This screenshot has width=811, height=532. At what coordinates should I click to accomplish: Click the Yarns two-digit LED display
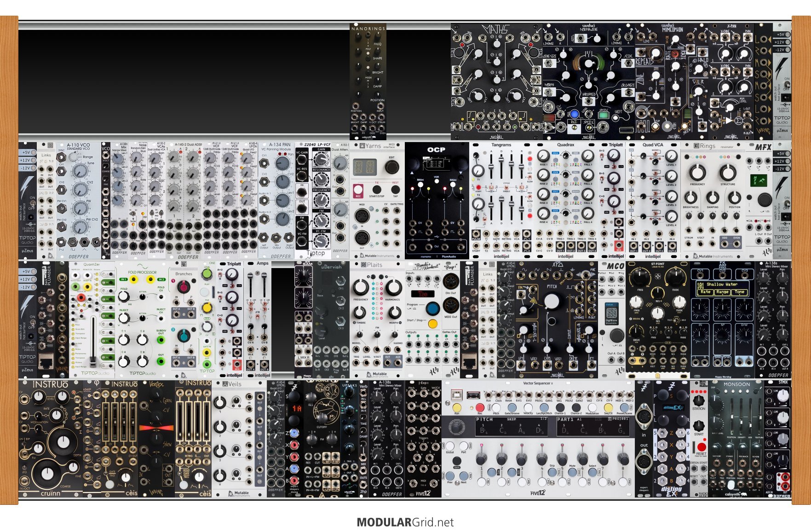pyautogui.click(x=366, y=167)
